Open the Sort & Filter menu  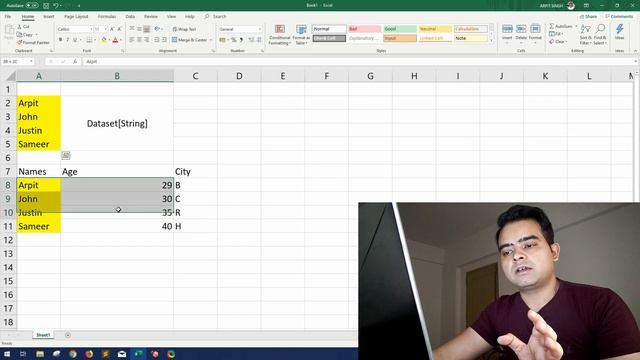point(585,34)
